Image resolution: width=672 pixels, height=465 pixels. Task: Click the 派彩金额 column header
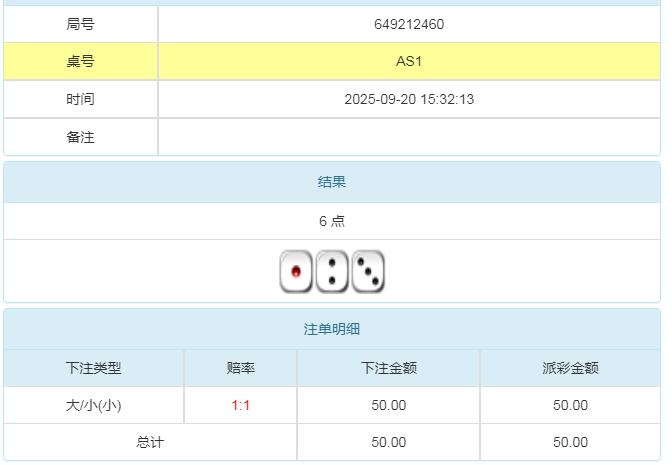[x=570, y=368]
